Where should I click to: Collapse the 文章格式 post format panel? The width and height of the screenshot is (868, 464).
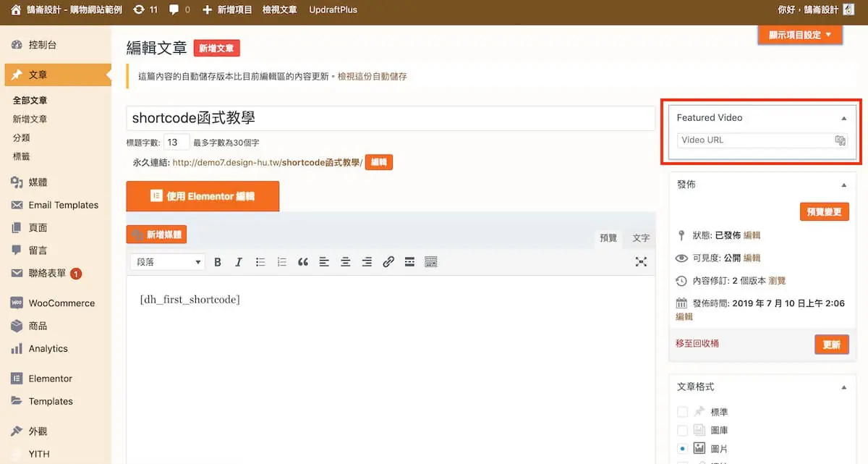click(843, 387)
